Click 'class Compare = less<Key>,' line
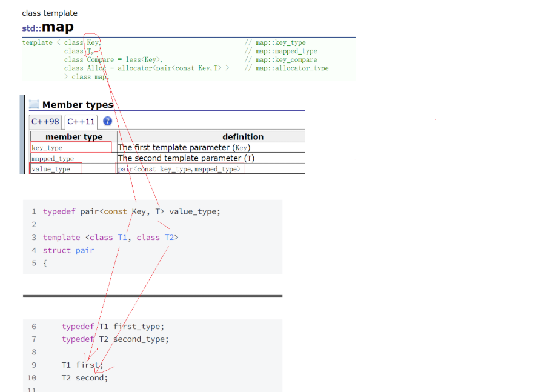547x392 pixels. (113, 60)
